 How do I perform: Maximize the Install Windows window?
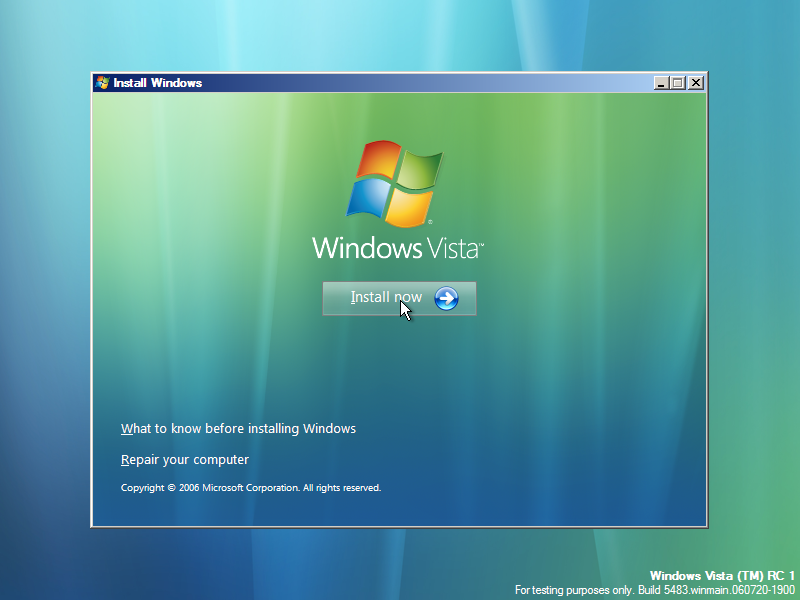[678, 83]
